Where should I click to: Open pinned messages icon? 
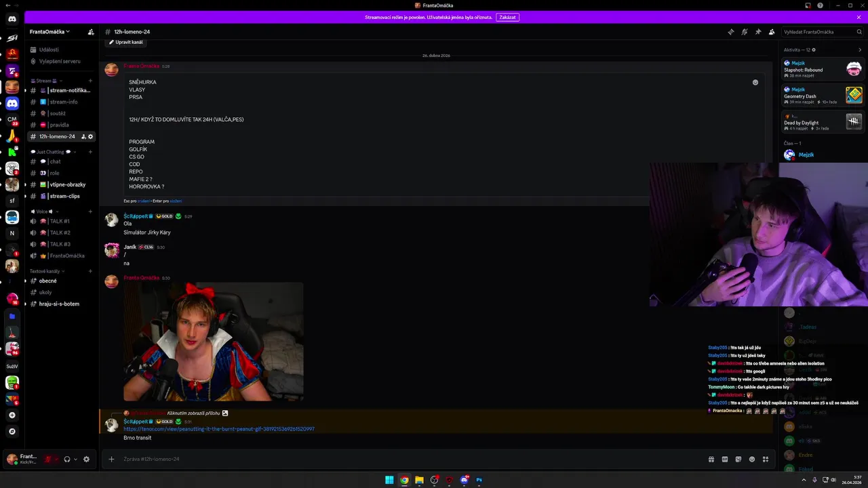pos(758,32)
